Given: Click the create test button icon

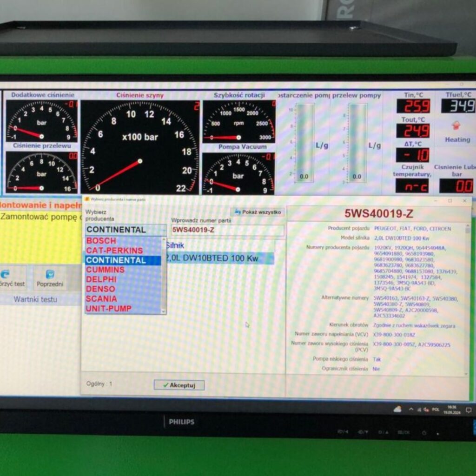Looking at the screenshot, I should pyautogui.click(x=5, y=274).
